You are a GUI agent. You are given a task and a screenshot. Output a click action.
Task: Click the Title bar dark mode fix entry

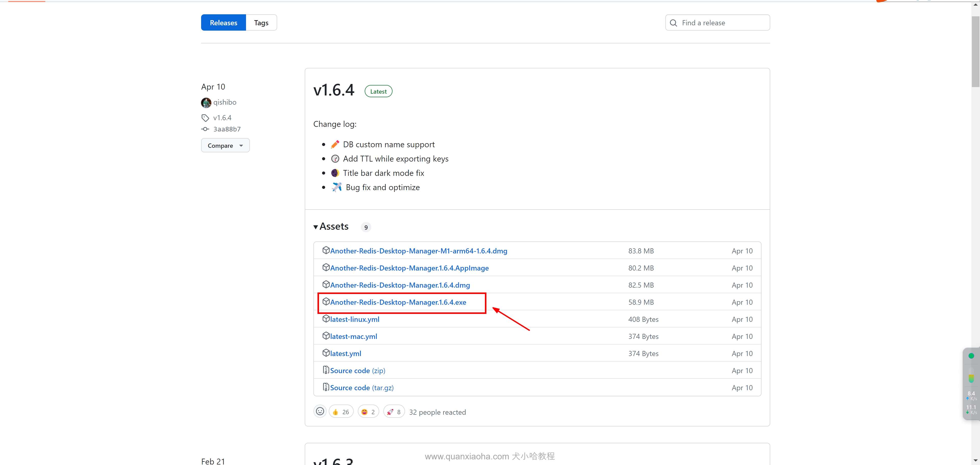coord(383,173)
